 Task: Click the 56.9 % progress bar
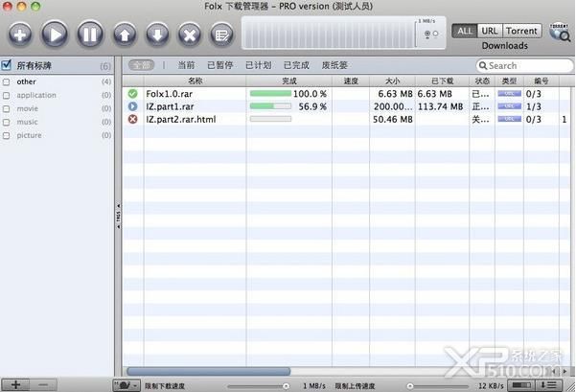[x=270, y=106]
